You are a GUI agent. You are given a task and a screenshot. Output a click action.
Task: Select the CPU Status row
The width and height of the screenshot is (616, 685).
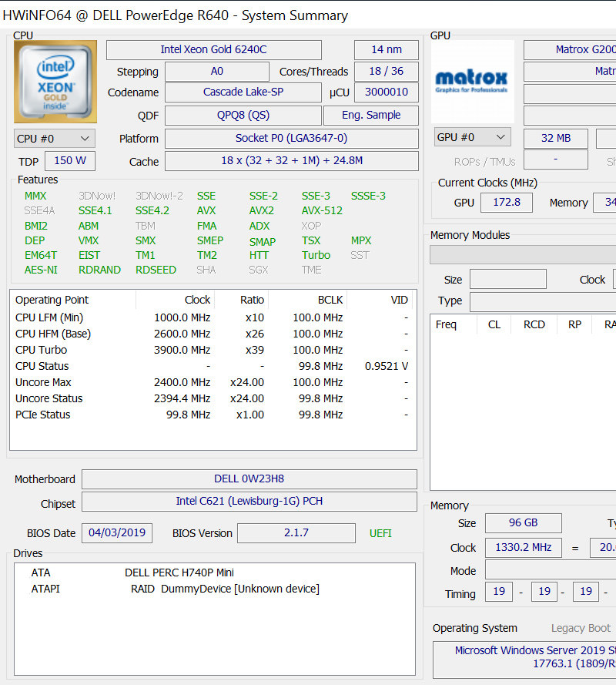(213, 366)
